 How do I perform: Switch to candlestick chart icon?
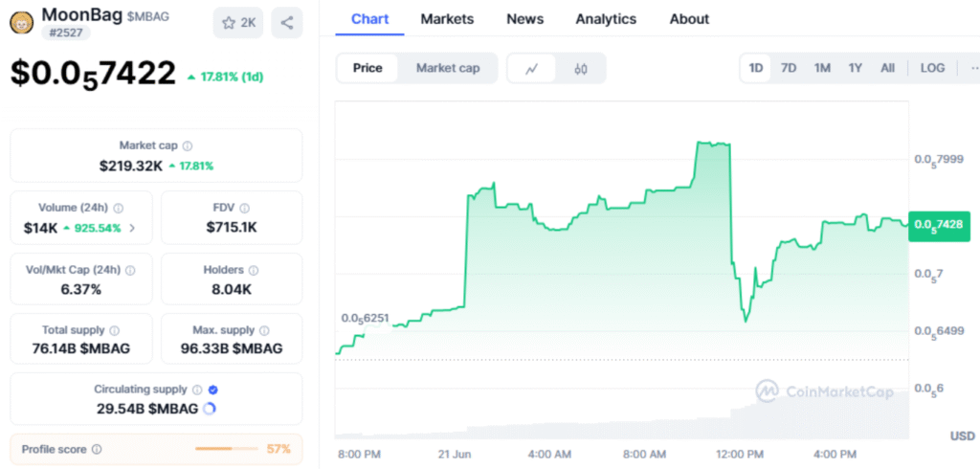[581, 68]
